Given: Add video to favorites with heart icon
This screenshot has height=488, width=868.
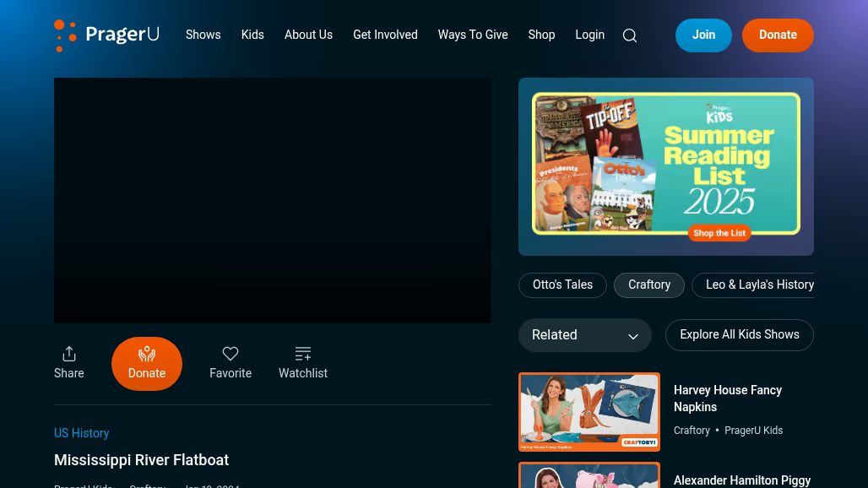Looking at the screenshot, I should [x=231, y=363].
